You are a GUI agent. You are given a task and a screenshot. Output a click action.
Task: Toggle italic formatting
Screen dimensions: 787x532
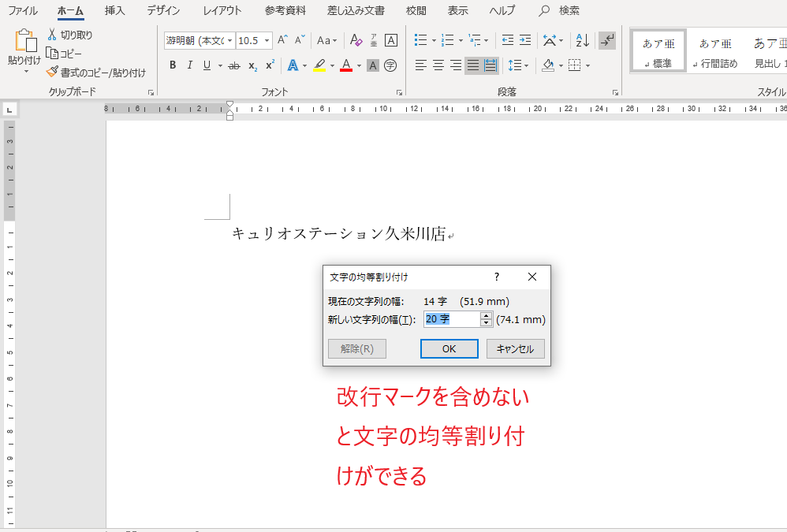click(190, 65)
